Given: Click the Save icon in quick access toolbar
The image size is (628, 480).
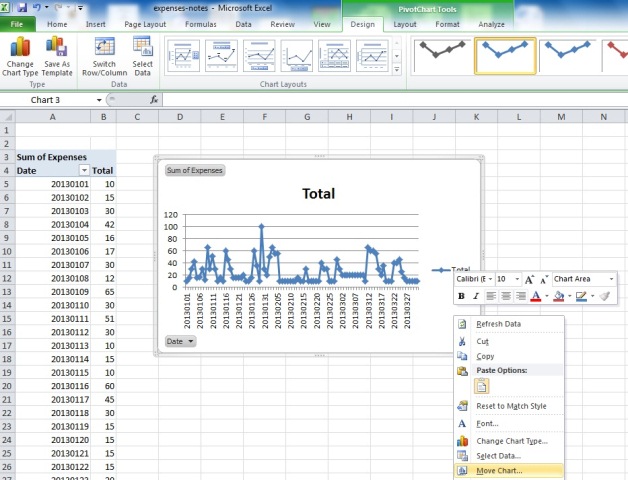Looking at the screenshot, I should 22,7.
